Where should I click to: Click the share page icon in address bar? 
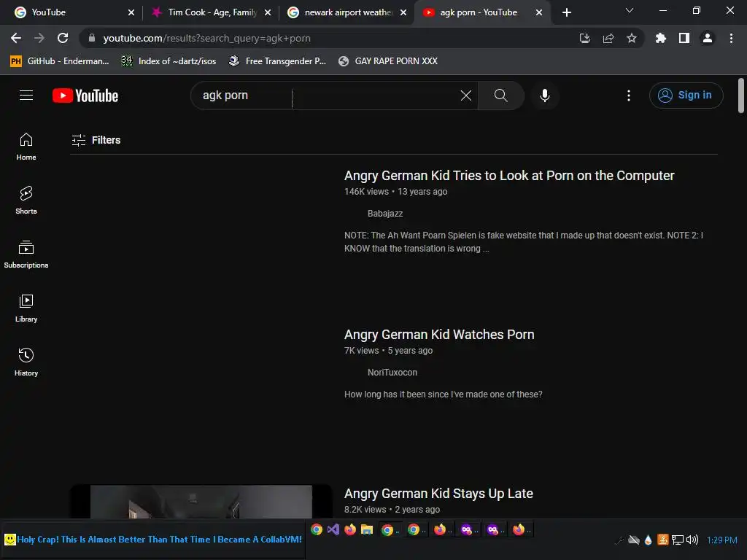pyautogui.click(x=608, y=38)
